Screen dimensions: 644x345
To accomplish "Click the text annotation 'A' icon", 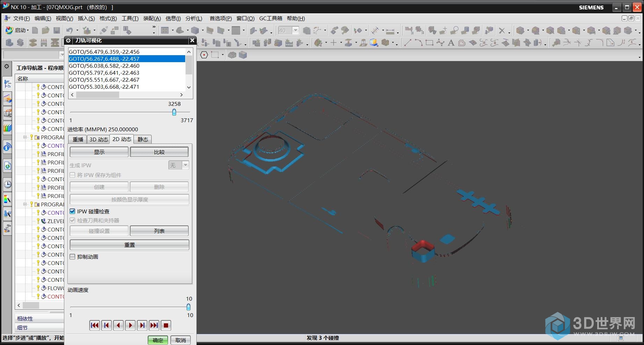I will (451, 43).
